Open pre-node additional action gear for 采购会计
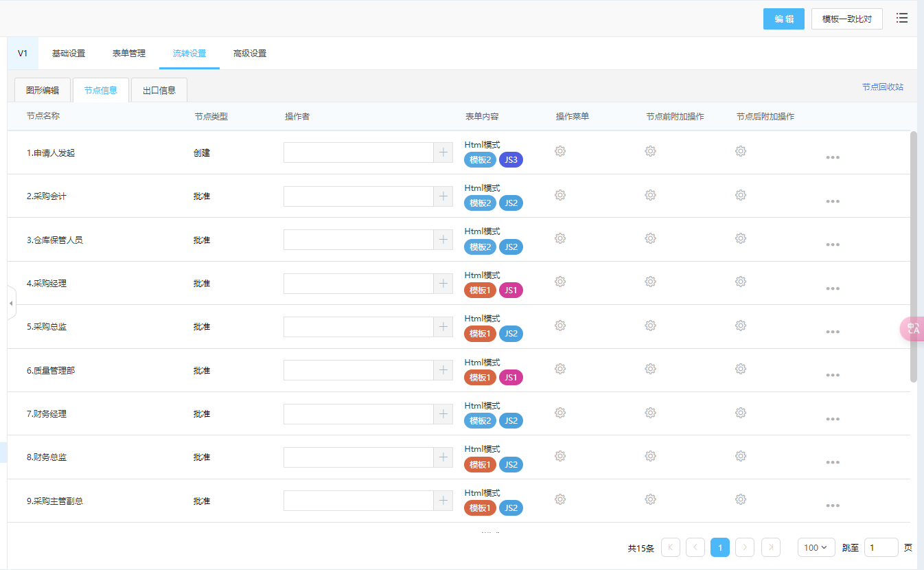 click(x=650, y=195)
